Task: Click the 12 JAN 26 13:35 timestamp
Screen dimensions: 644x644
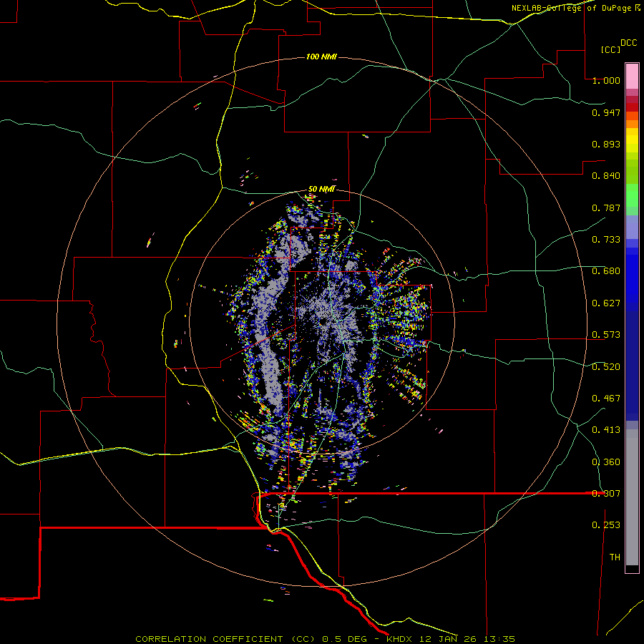Action: tap(467, 639)
